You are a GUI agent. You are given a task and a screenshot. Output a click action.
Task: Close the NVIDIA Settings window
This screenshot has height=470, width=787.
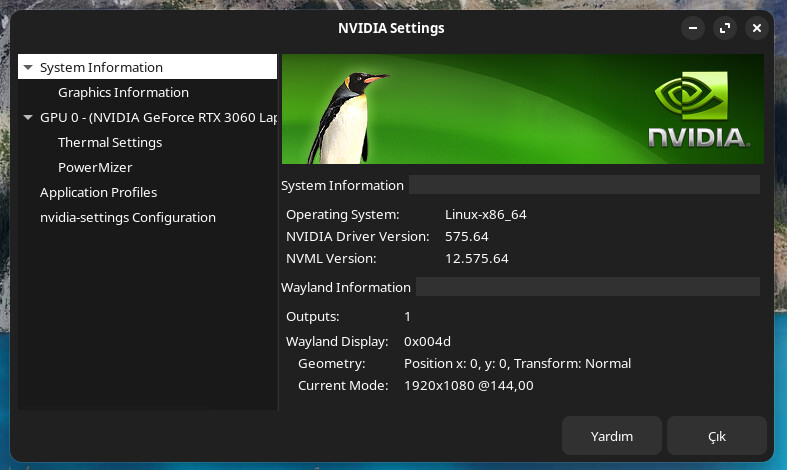pos(757,28)
